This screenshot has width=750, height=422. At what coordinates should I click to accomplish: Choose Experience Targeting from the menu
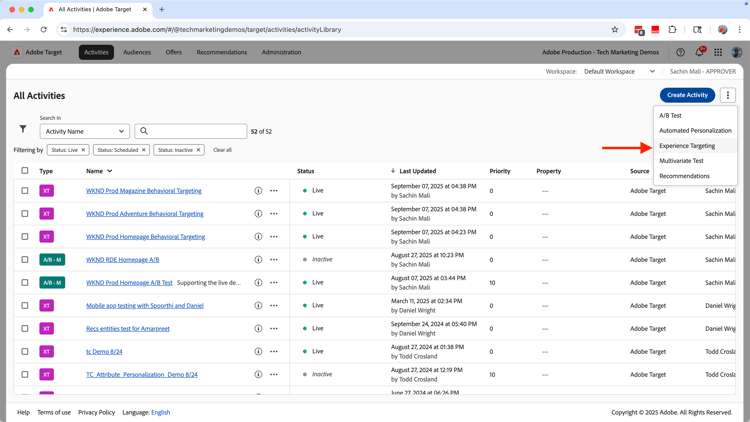pos(687,146)
